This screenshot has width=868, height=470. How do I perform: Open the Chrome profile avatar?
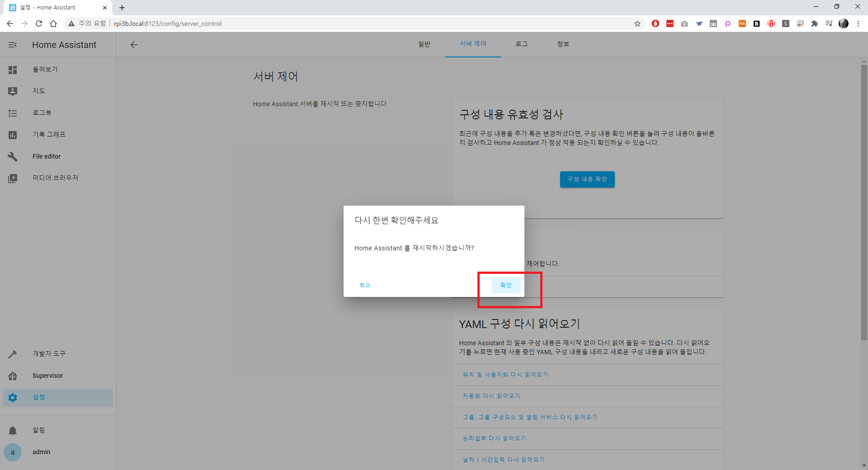click(844, 23)
